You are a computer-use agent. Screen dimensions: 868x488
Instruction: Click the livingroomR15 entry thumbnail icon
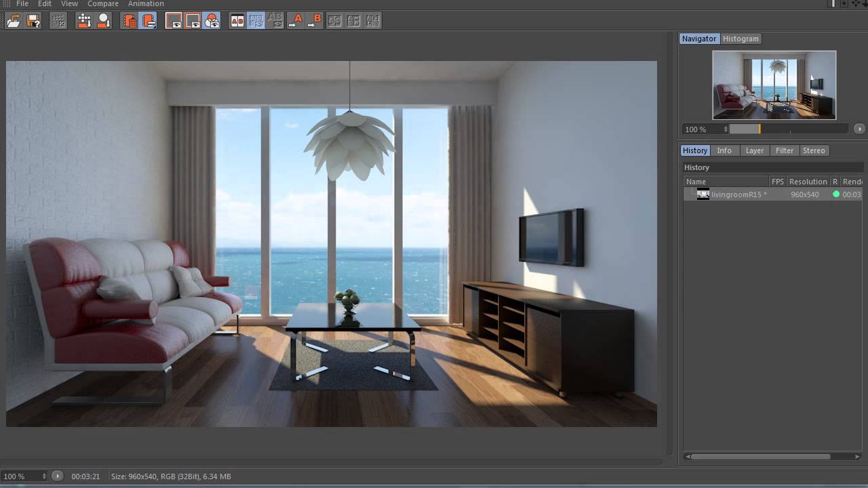pos(703,195)
